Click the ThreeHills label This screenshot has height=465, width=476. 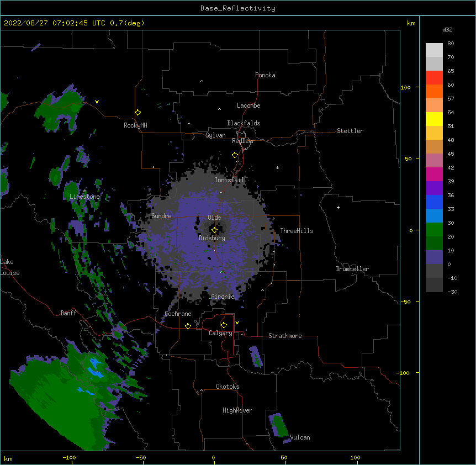297,231
